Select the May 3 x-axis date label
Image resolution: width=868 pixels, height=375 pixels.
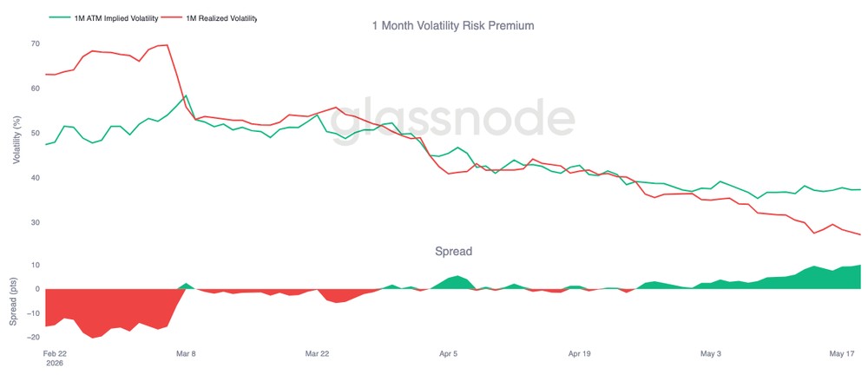[711, 353]
